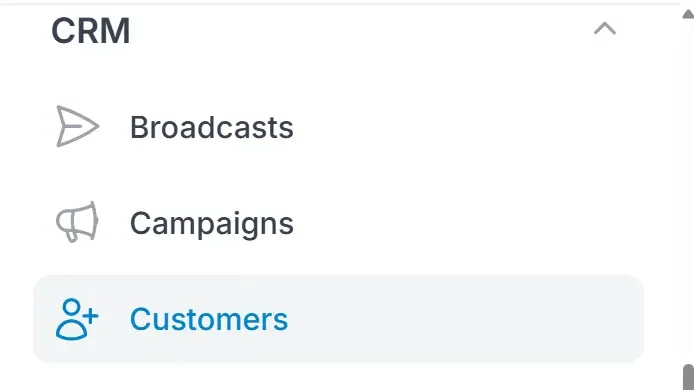Screen dimensions: 694x390
Task: Select the Customers text label
Action: pyautogui.click(x=209, y=319)
